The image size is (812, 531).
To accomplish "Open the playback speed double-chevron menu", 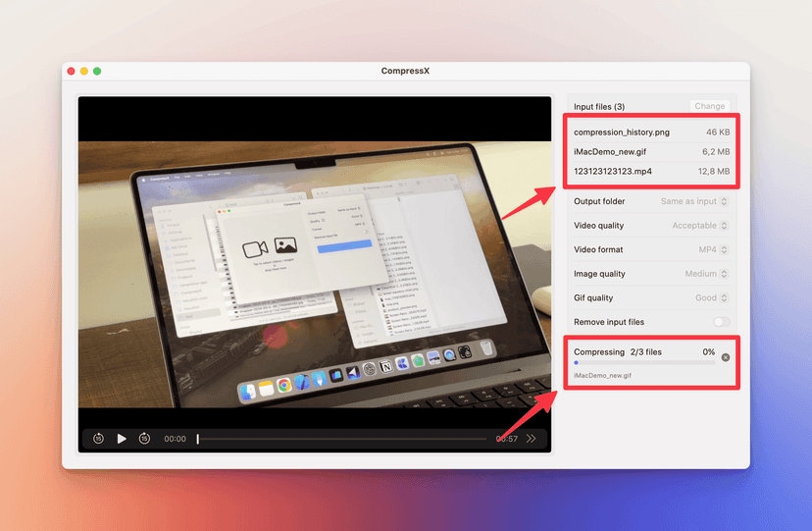I will click(x=531, y=439).
